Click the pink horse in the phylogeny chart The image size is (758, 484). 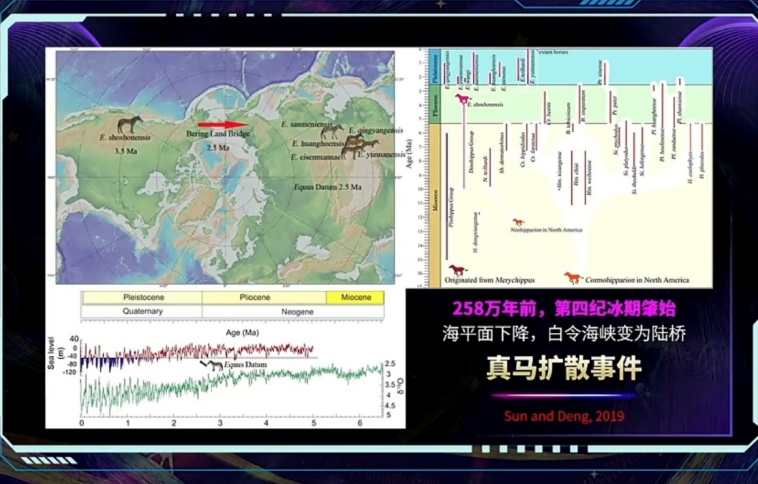463,99
